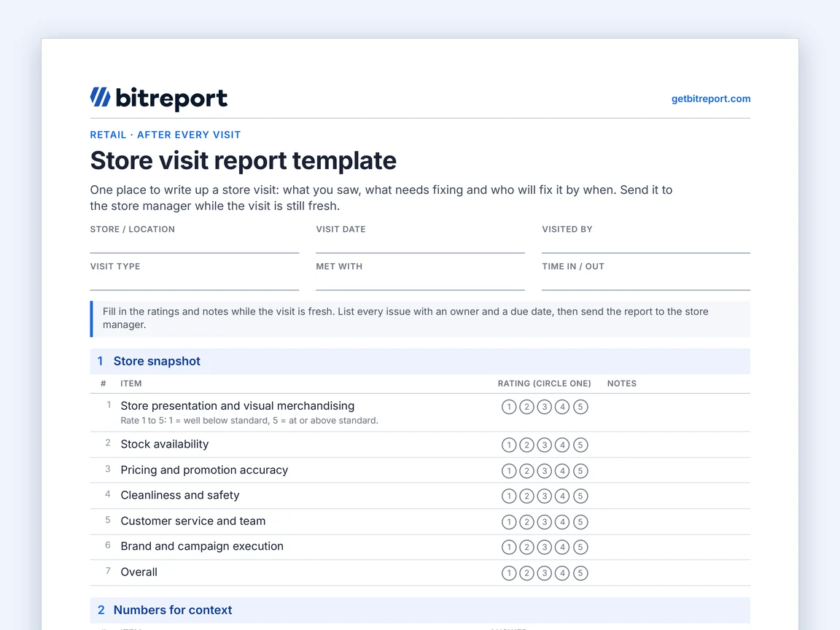This screenshot has width=840, height=630.
Task: Click the bitreport logo
Action: (158, 98)
